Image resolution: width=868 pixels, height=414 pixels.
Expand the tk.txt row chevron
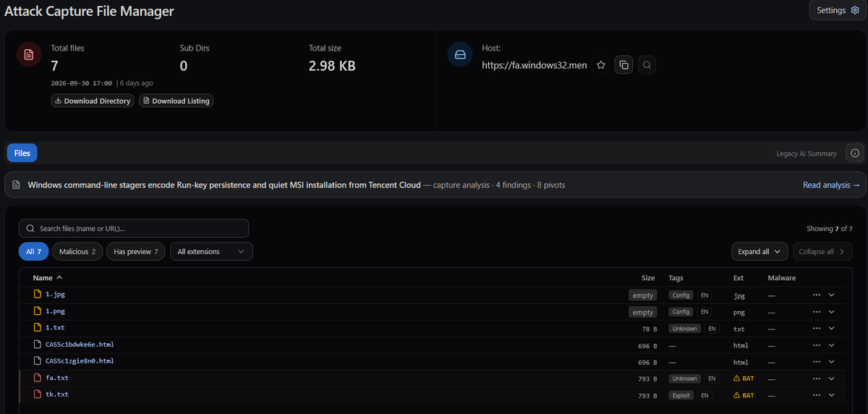coord(832,394)
